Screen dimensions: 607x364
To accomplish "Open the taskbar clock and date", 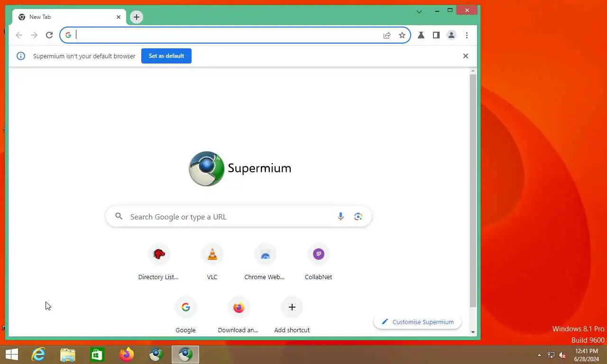I will pyautogui.click(x=587, y=355).
